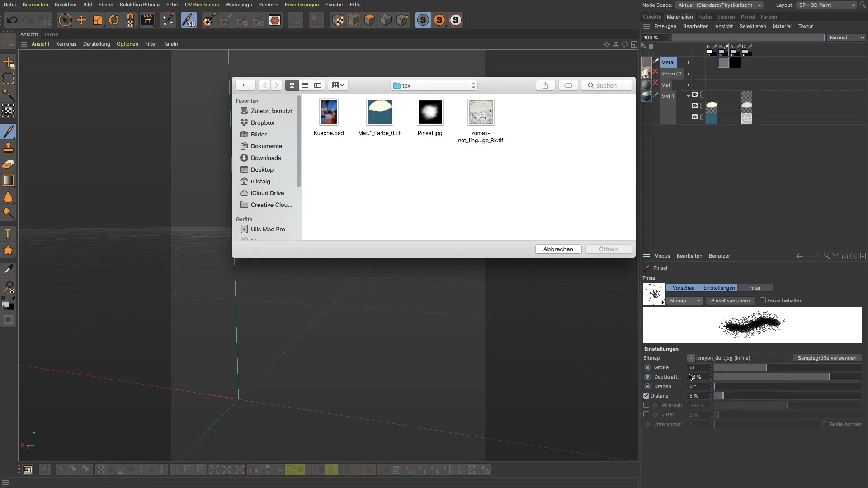The width and height of the screenshot is (868, 488).
Task: Switch to list view in file dialog
Action: [305, 85]
